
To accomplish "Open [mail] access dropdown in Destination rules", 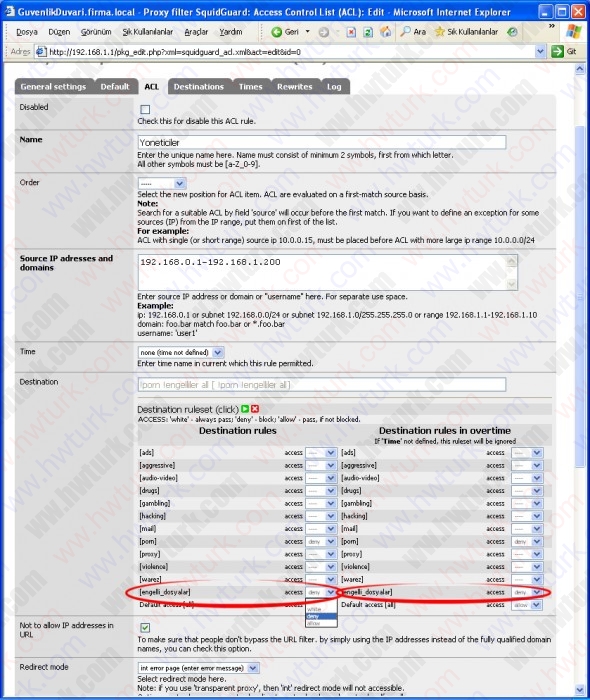I will coord(321,529).
